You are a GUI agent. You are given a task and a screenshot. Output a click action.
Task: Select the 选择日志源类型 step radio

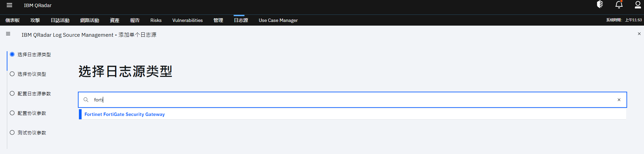[x=12, y=54]
